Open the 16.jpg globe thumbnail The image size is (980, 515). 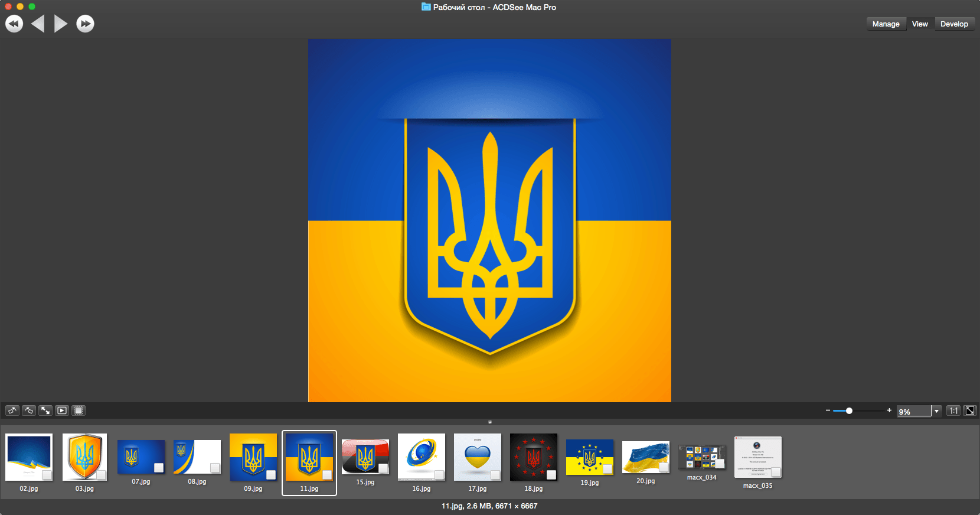[x=422, y=457]
